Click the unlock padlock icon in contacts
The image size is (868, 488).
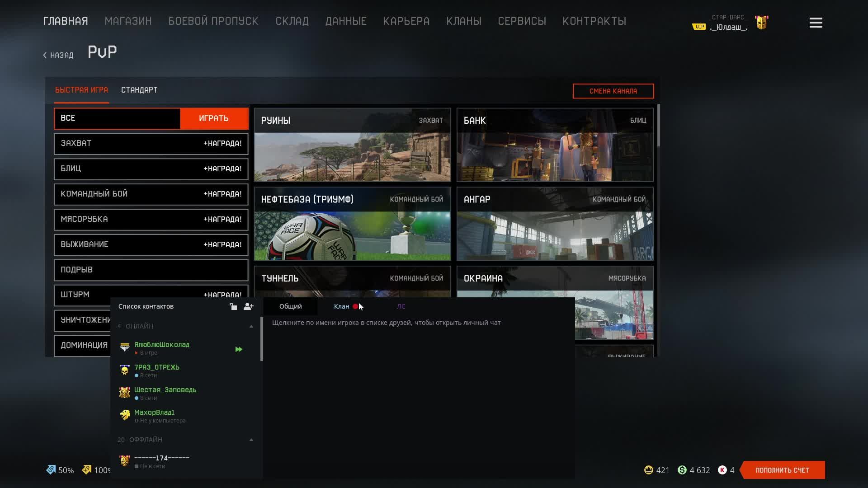click(233, 306)
